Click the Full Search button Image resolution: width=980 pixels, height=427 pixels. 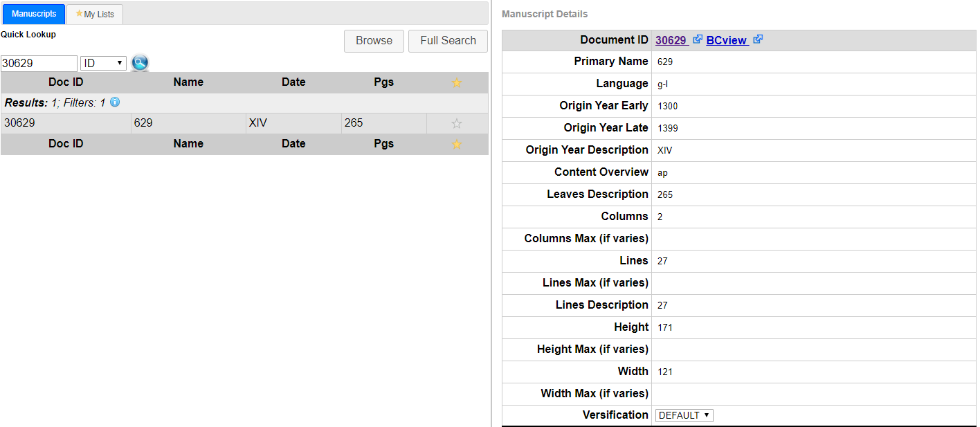pos(448,41)
